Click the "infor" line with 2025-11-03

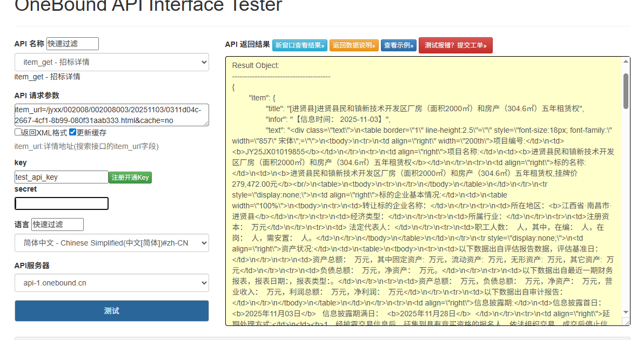328,119
